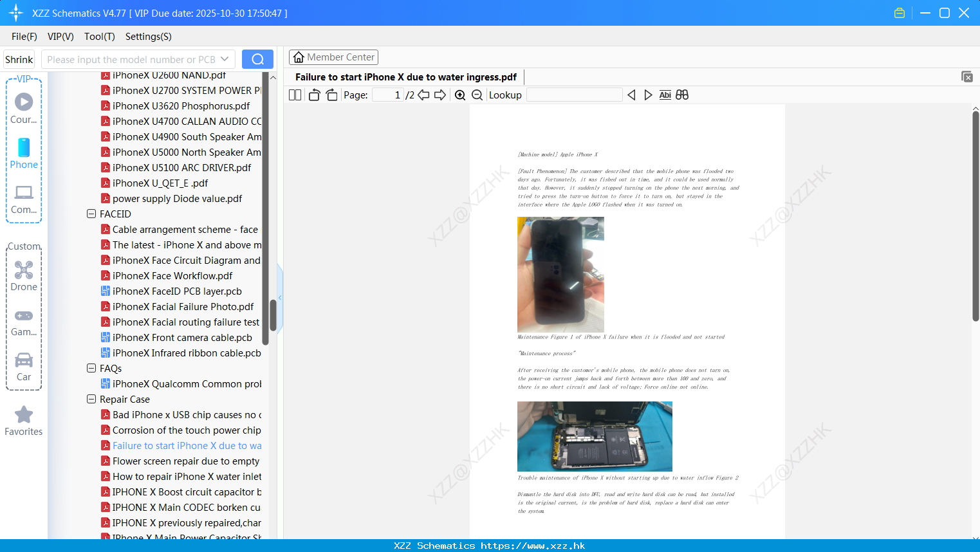Rotate page counterclockwise icon
The image size is (980, 552).
pyautogui.click(x=315, y=95)
